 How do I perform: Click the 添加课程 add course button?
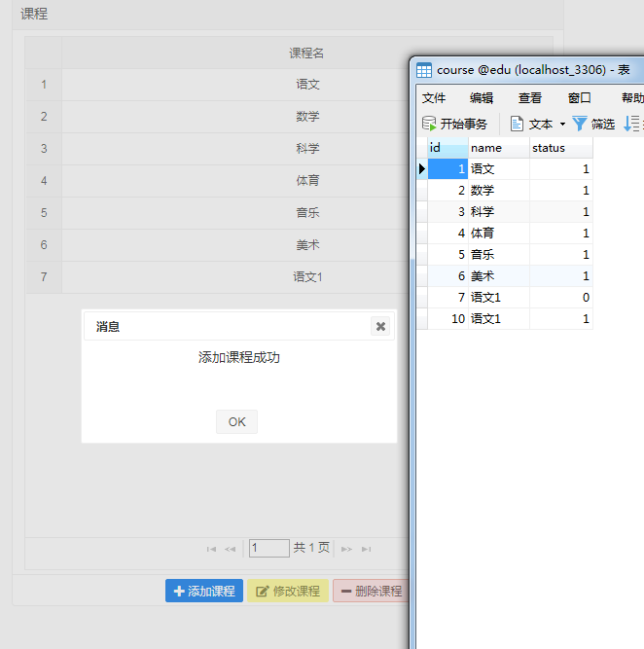(204, 591)
